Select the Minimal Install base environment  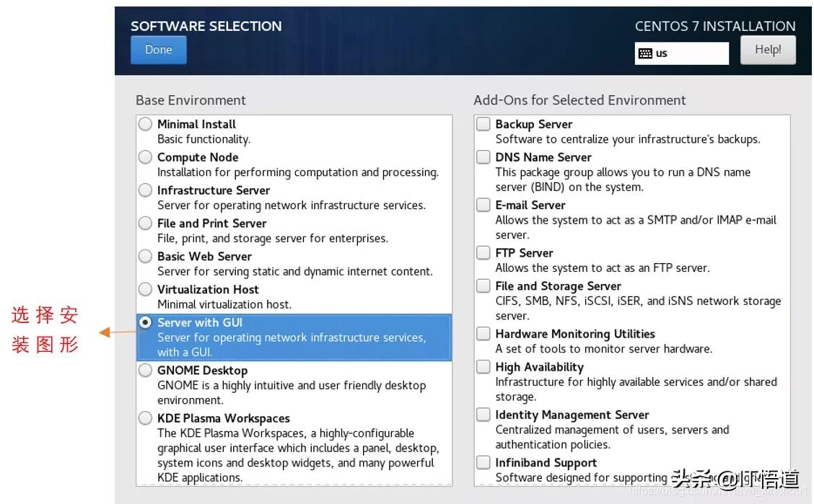point(145,124)
